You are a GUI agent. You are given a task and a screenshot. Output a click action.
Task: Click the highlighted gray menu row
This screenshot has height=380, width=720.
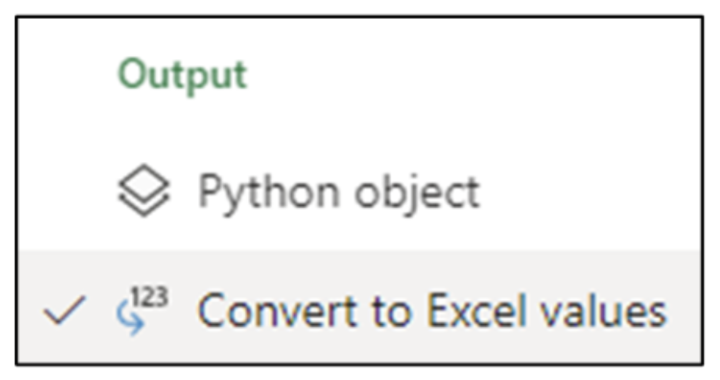pos(359,307)
